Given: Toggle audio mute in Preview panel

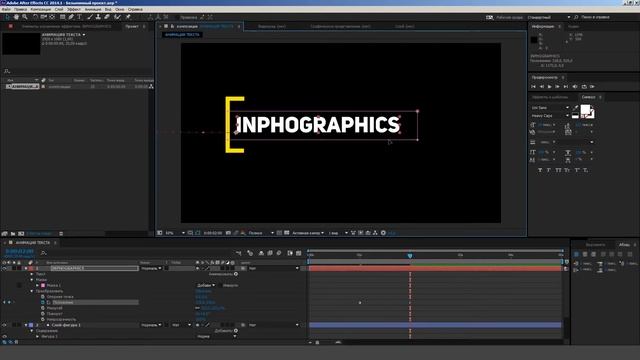Looking at the screenshot, I should pyautogui.click(x=575, y=87).
